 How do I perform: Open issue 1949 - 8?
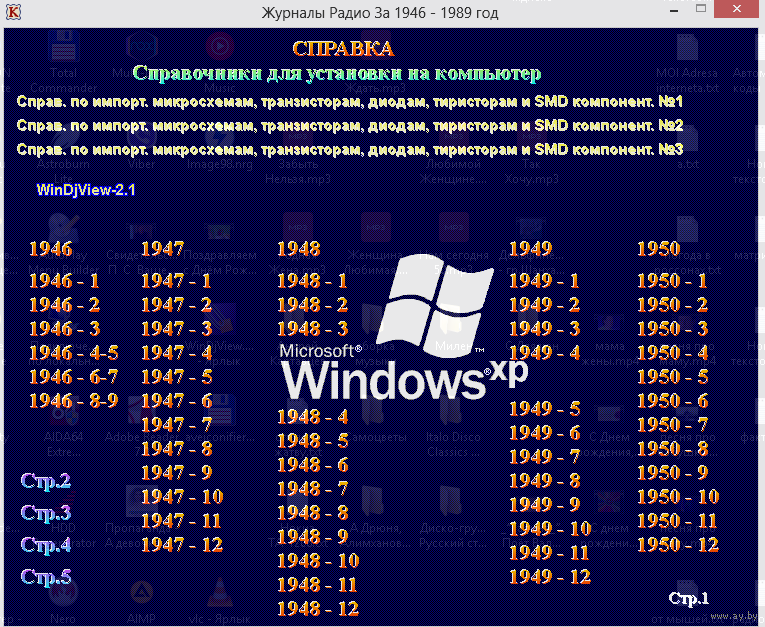coord(544,481)
